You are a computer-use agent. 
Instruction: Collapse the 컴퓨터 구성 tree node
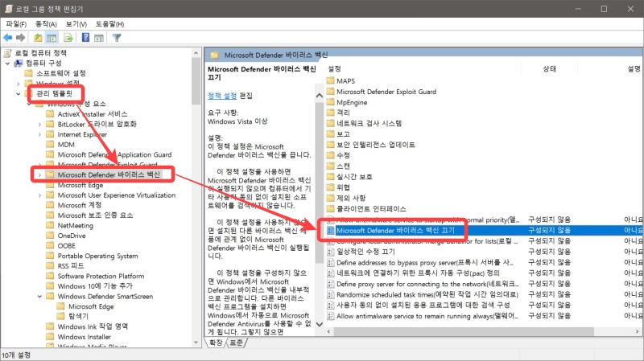(x=8, y=64)
